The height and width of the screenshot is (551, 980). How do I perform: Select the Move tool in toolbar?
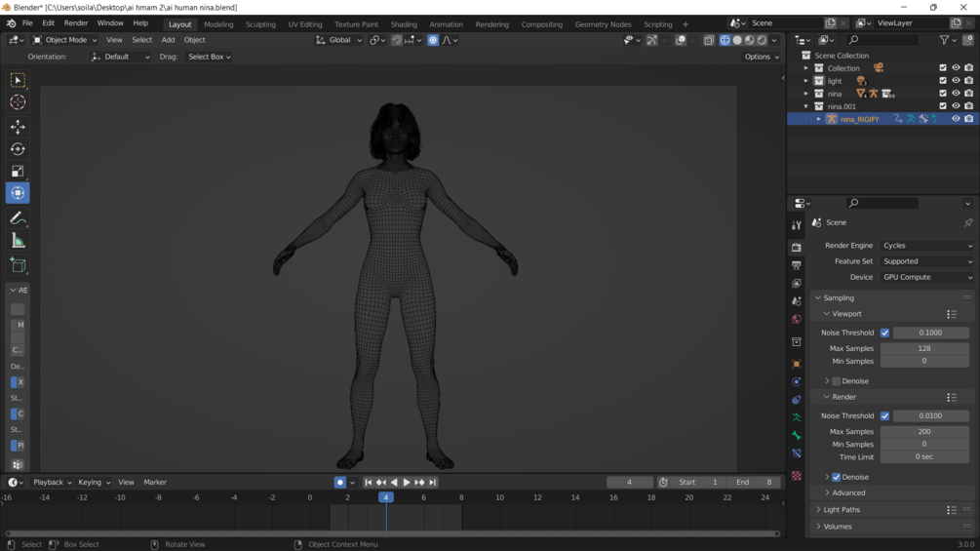[x=18, y=127]
